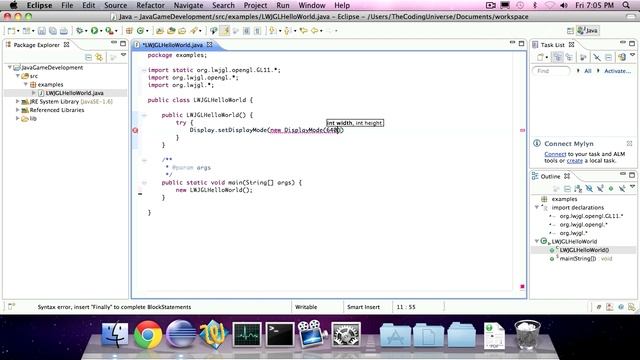The height and width of the screenshot is (360, 640).
Task: Close the Connect Mylyn notice
Action: [x=629, y=143]
